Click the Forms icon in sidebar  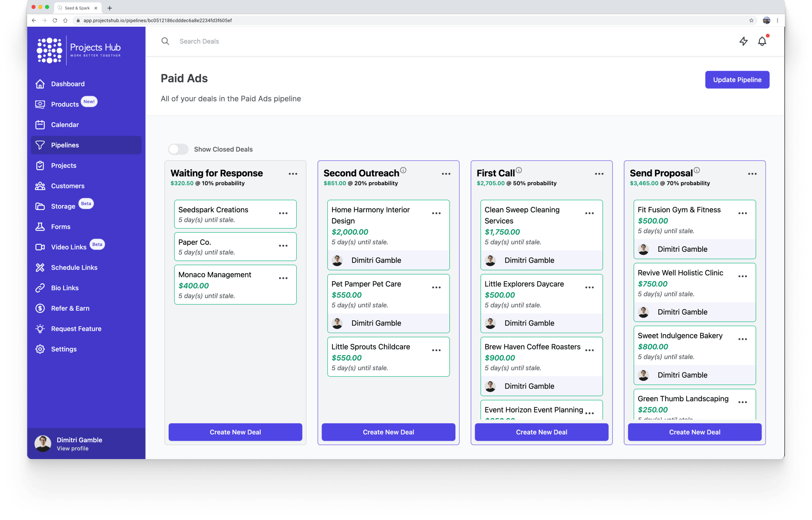[x=40, y=226]
